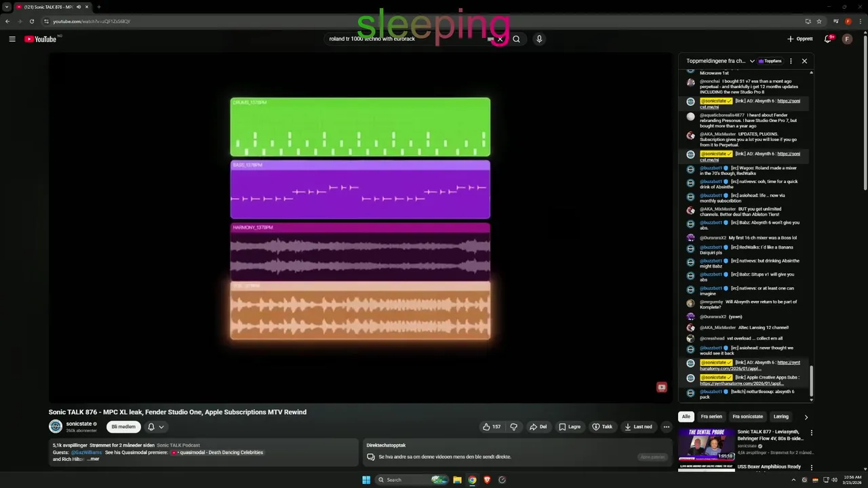Click the Takk thanks button
Screen dimensions: 868x488
coord(602,426)
